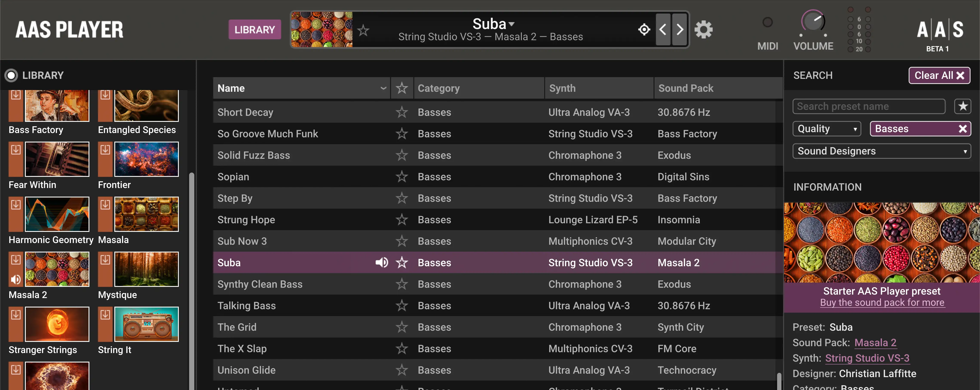980x390 pixels.
Task: Sort by the favorites star column header
Action: [x=402, y=88]
